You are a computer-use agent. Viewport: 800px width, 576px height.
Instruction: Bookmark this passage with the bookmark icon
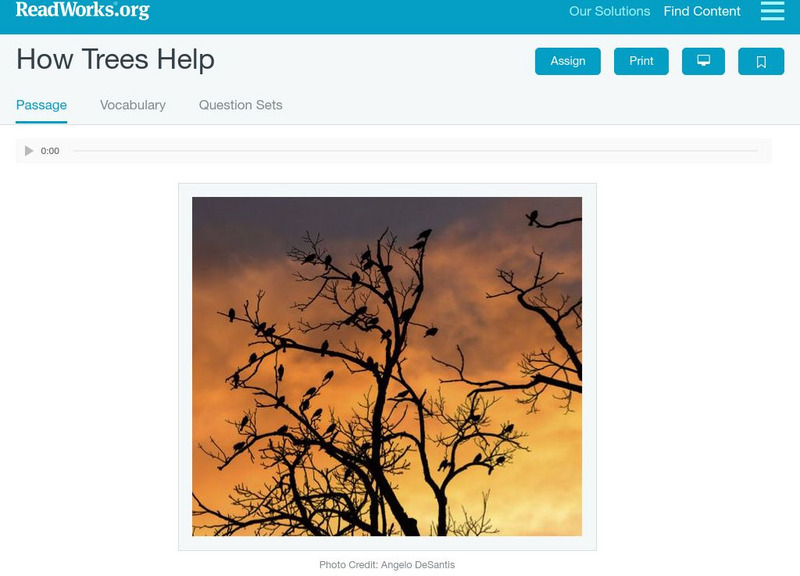click(x=761, y=61)
